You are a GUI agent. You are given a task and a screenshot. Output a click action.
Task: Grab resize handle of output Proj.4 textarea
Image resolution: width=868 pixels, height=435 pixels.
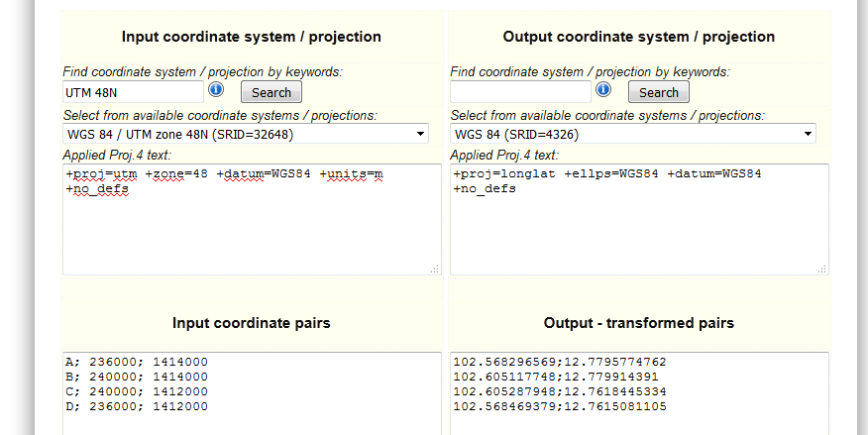click(x=823, y=269)
